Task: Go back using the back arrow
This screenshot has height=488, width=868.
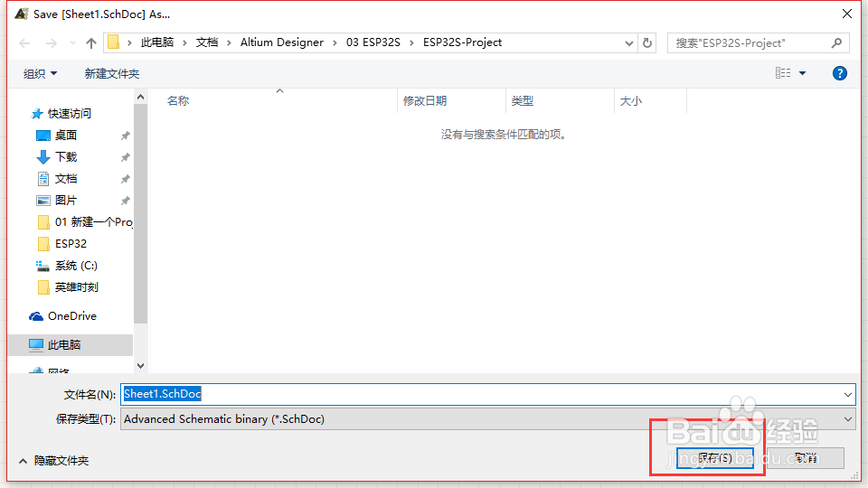Action: click(24, 43)
